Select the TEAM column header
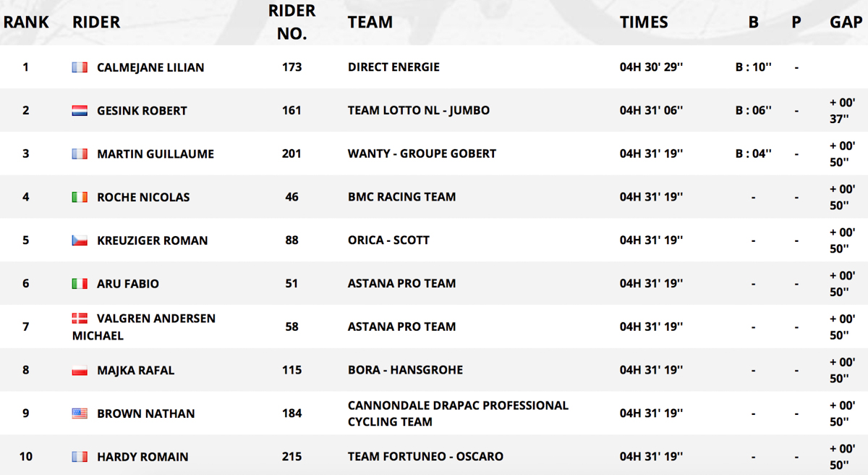 (370, 22)
